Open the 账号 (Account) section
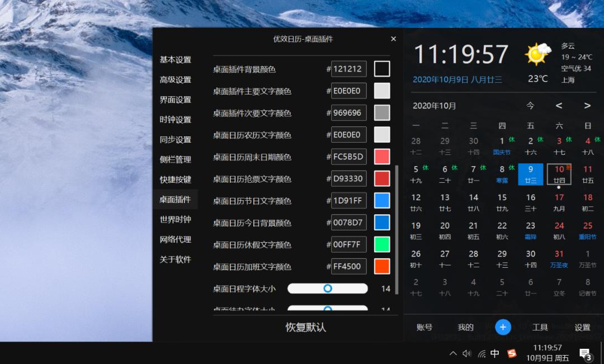 click(x=425, y=327)
